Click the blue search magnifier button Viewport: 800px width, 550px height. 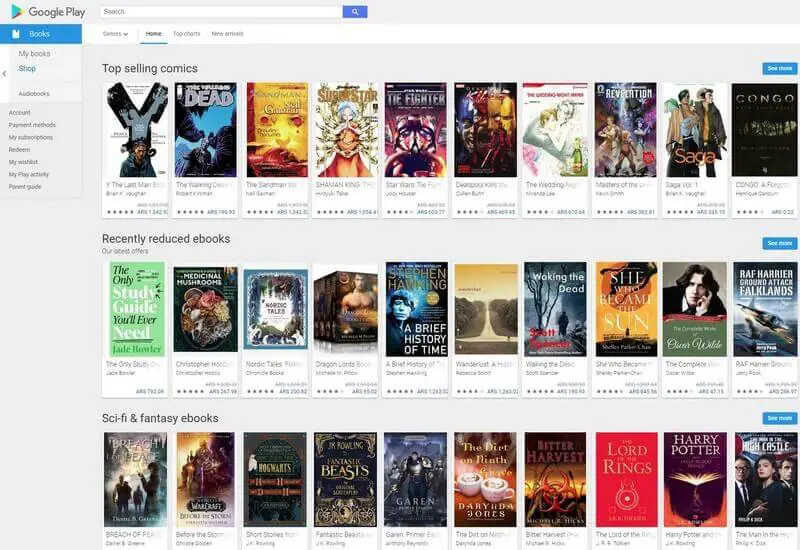[x=355, y=12]
